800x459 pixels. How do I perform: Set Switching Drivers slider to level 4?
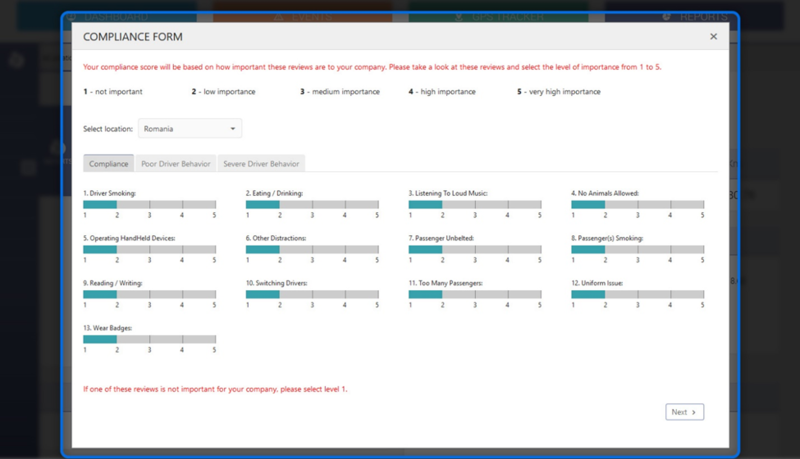click(x=345, y=294)
